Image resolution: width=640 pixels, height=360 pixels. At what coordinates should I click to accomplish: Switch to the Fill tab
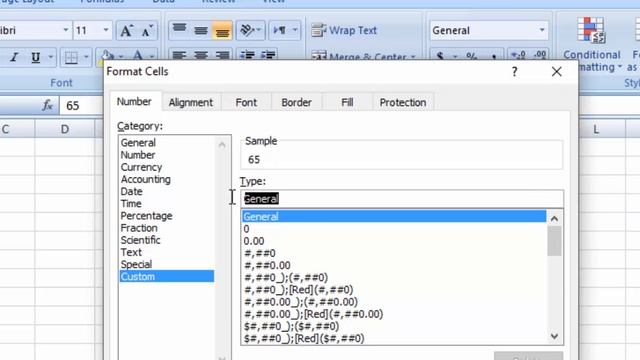pyautogui.click(x=347, y=102)
